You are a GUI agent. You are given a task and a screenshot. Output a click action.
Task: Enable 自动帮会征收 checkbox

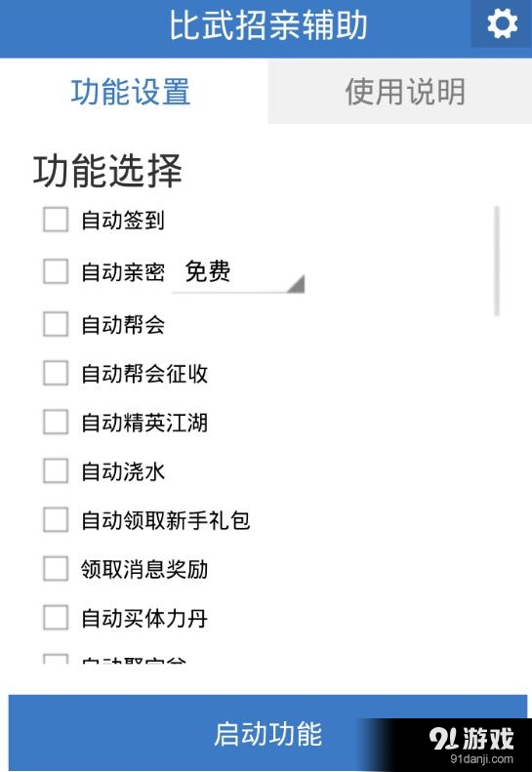point(56,373)
